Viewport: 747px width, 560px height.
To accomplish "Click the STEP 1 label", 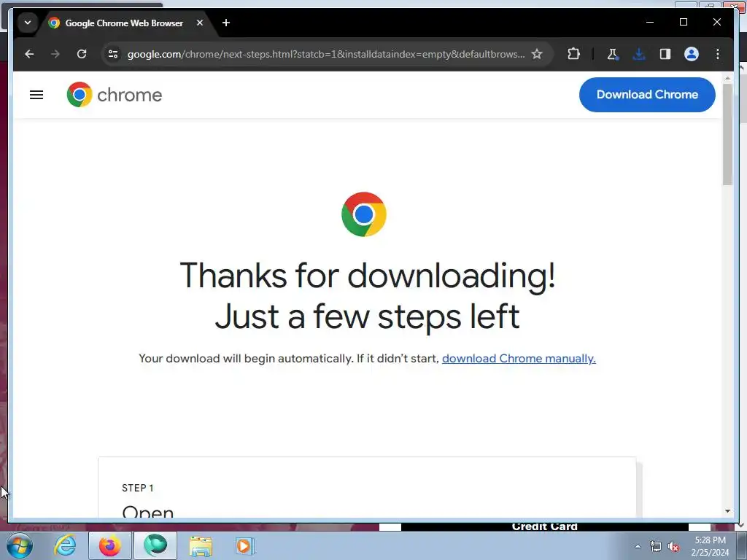I will tap(138, 488).
